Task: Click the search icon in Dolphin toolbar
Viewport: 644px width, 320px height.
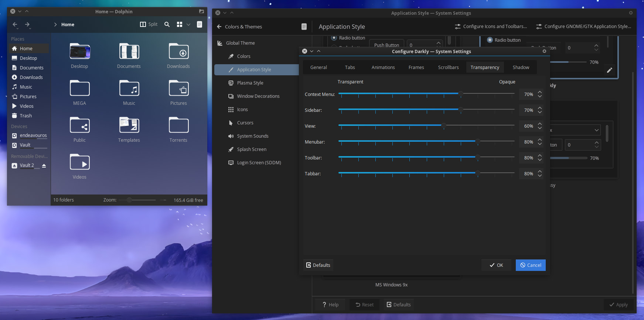Action: pos(167,24)
